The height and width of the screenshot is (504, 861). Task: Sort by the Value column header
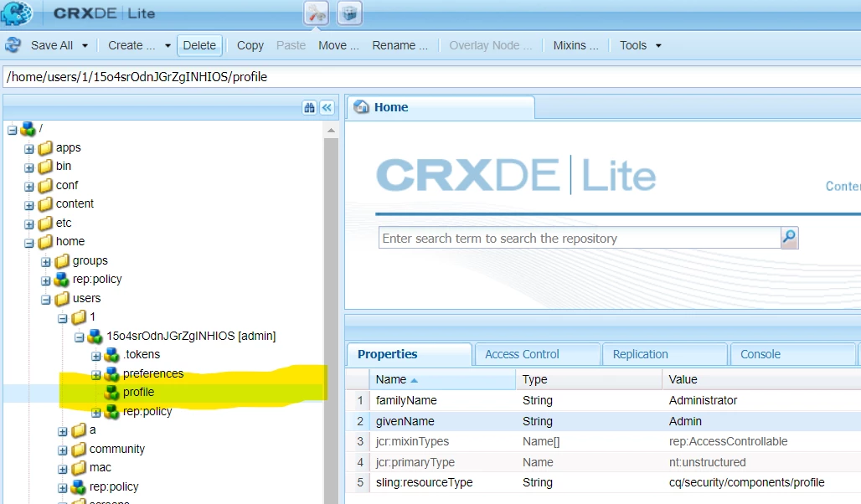[x=761, y=379]
